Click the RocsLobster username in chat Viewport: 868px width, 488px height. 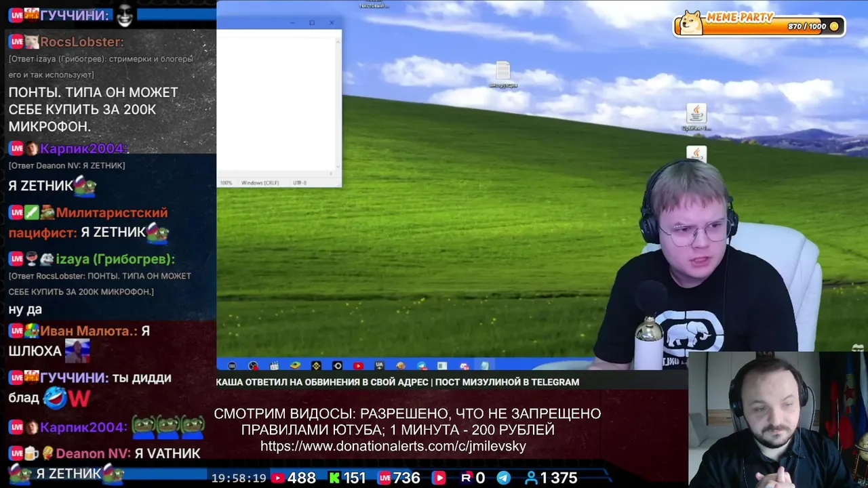click(81, 42)
